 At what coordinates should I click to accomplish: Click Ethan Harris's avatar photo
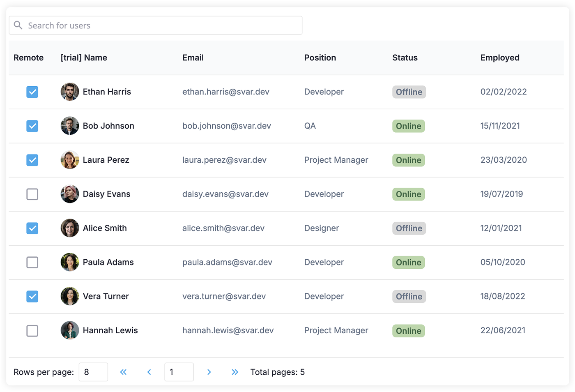tap(70, 92)
